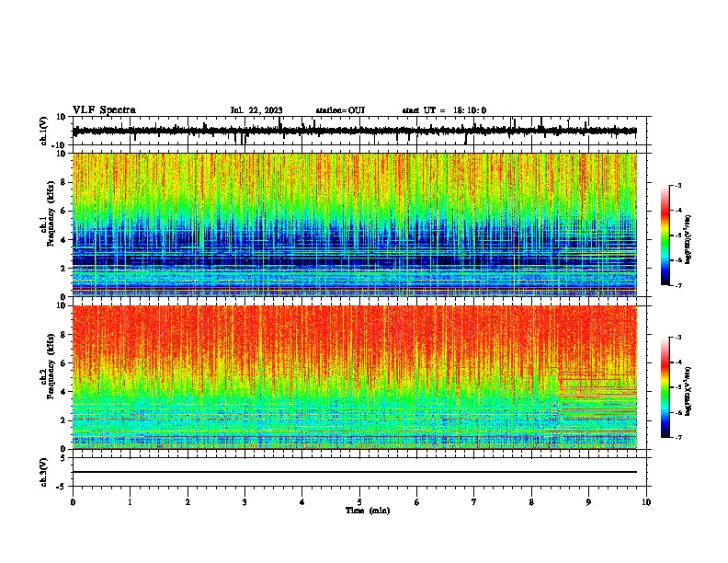Click the ch.2 color bar log(PSD) units label

(x=688, y=391)
